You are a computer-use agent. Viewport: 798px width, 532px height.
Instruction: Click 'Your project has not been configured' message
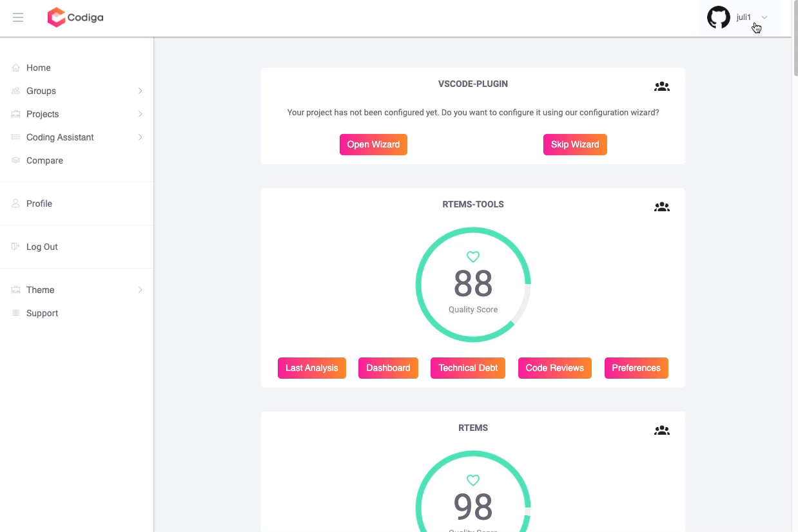click(473, 112)
